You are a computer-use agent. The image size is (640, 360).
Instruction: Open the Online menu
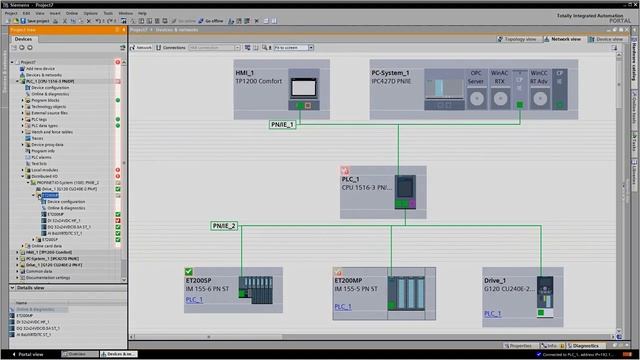coord(72,13)
